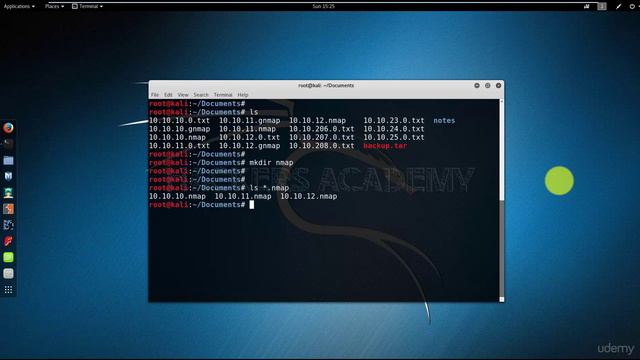The height and width of the screenshot is (360, 640).
Task: Click the file name 10.10.10.gnmap
Action: [x=179, y=129]
